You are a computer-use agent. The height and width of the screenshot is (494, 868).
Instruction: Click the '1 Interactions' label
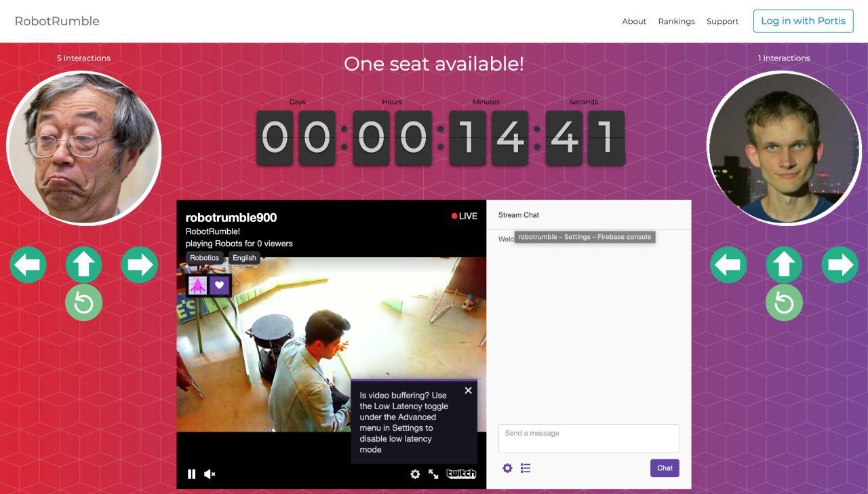[784, 58]
